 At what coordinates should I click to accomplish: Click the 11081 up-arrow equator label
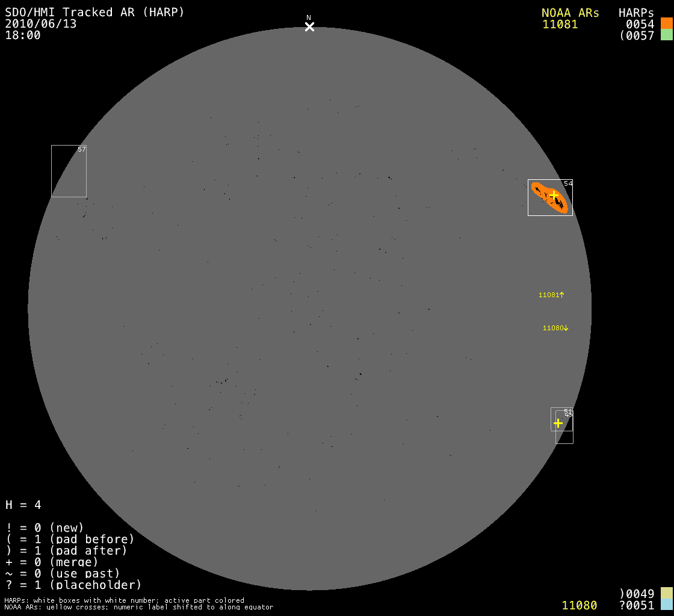[551, 295]
